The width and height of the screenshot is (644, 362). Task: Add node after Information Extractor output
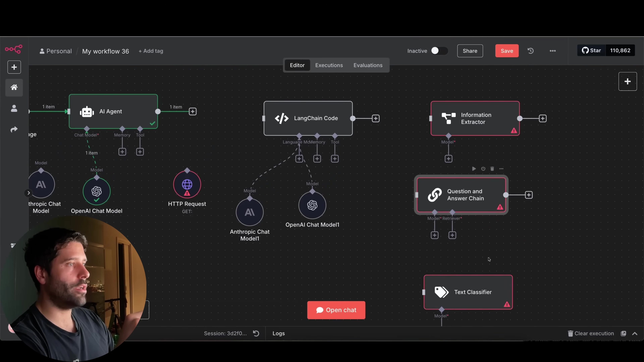click(543, 118)
